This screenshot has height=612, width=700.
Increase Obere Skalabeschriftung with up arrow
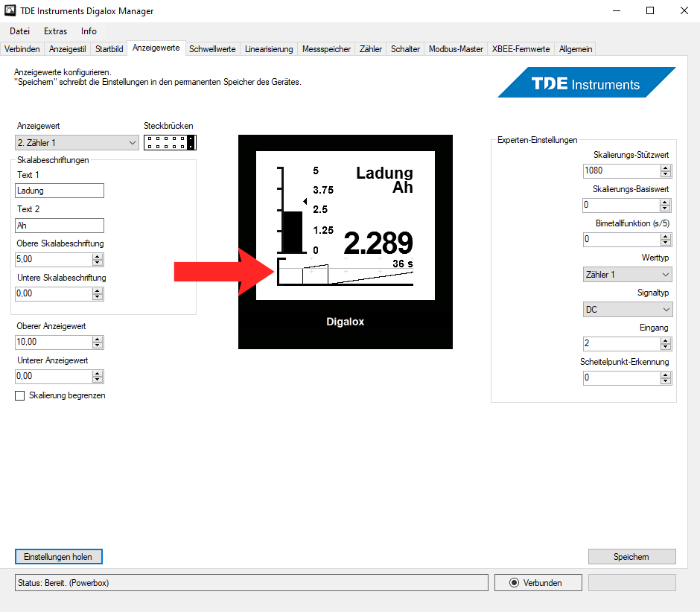(98, 256)
